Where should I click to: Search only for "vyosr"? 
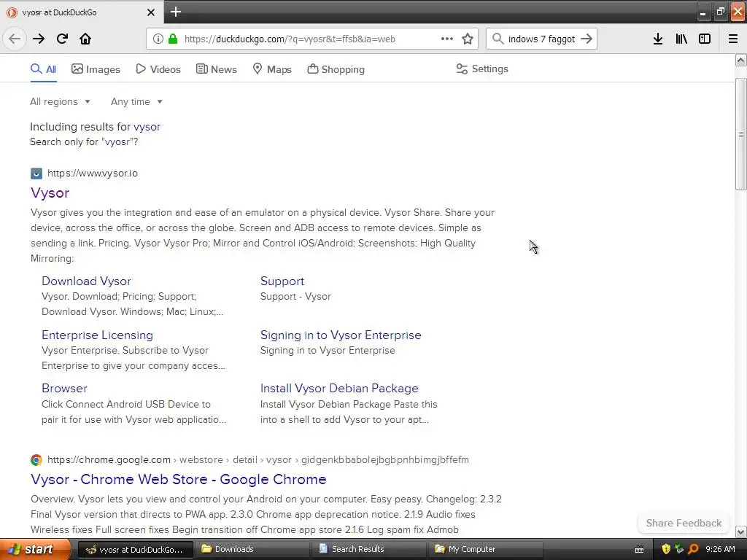click(x=84, y=142)
